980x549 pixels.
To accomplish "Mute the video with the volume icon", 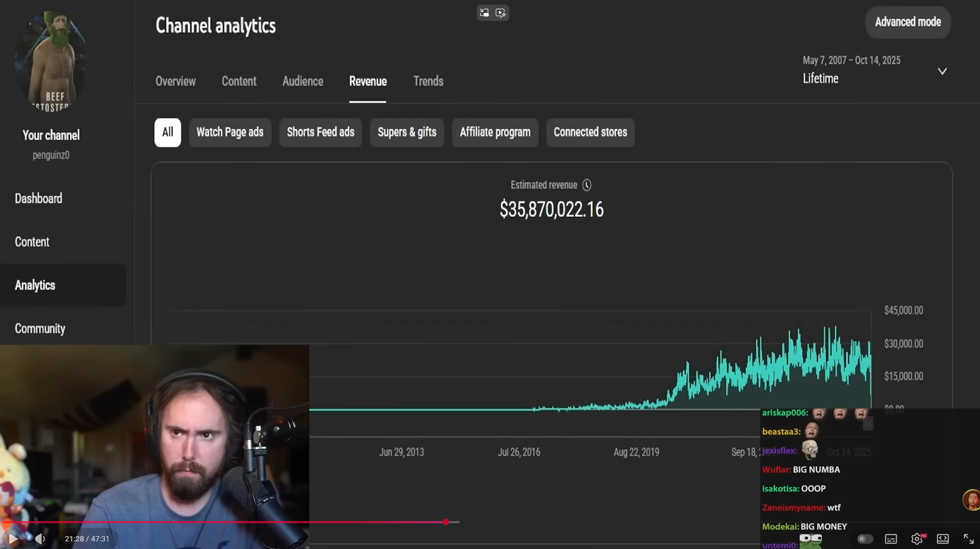I will (40, 539).
